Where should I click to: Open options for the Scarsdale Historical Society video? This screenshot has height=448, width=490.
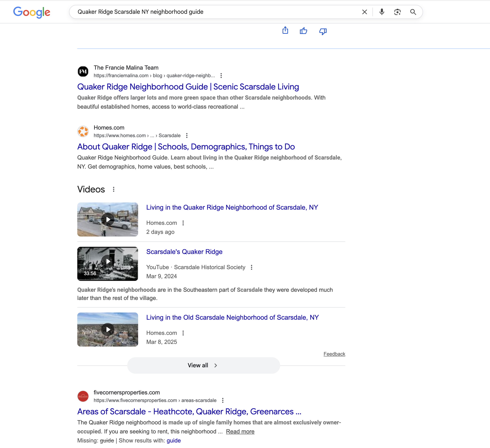tap(252, 267)
